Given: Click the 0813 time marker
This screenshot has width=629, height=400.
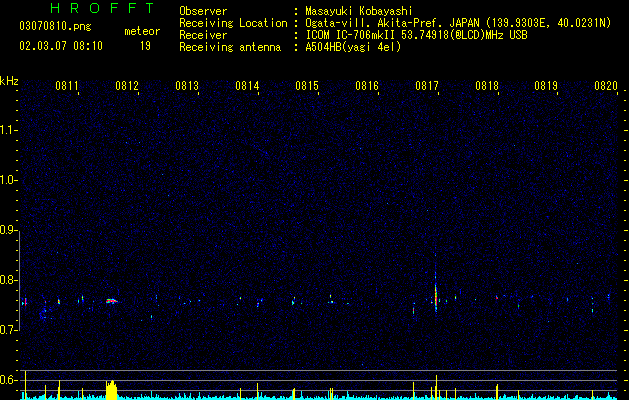Looking at the screenshot, I should click(x=187, y=86).
